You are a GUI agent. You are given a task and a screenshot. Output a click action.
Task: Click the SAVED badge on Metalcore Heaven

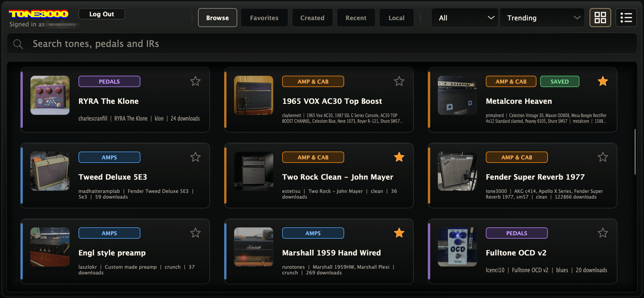click(x=559, y=81)
